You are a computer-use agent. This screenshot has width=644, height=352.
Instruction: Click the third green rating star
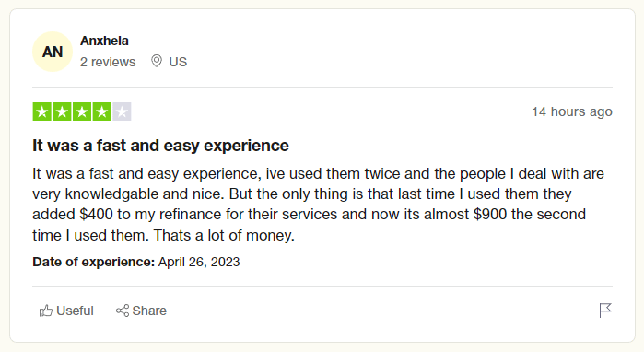pos(82,111)
